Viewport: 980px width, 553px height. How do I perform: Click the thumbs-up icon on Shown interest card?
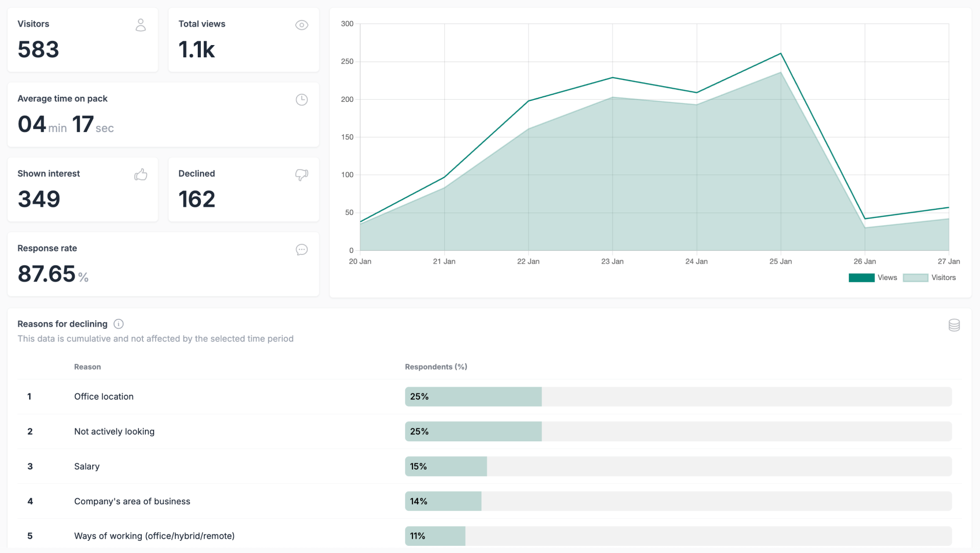(140, 175)
